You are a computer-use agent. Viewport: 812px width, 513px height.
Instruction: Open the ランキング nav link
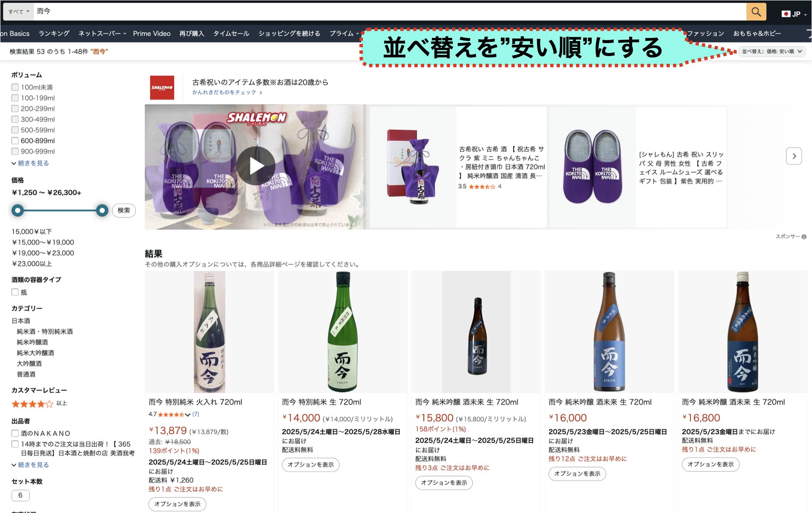tap(54, 34)
